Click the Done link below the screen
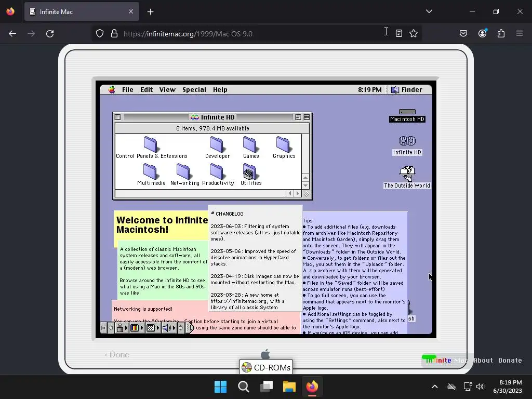Image resolution: width=532 pixels, height=399 pixels. click(x=117, y=355)
